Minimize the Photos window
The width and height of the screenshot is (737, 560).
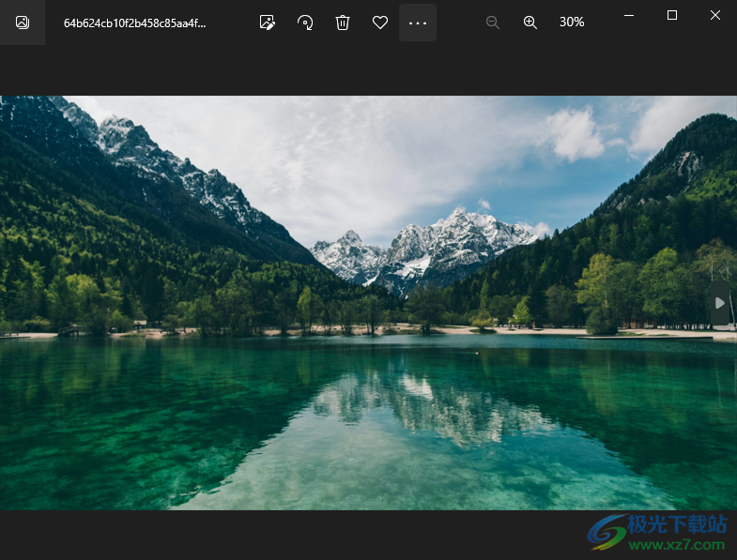628,15
